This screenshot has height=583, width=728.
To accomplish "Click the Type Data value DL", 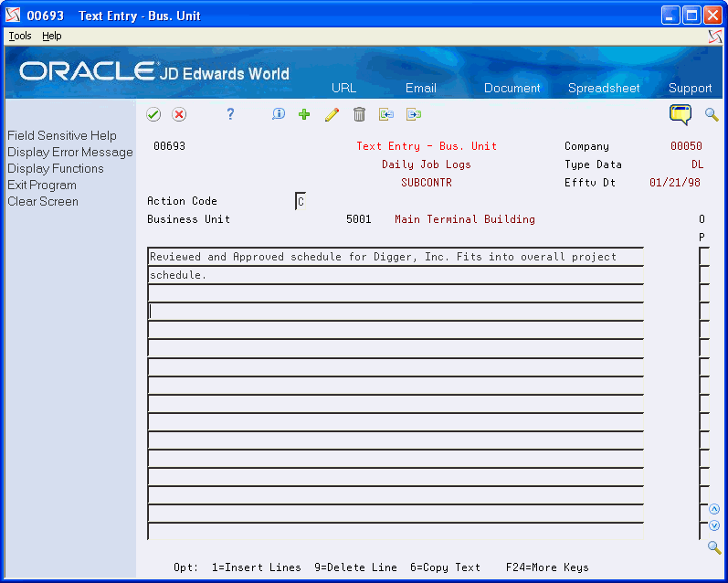I will pyautogui.click(x=697, y=164).
